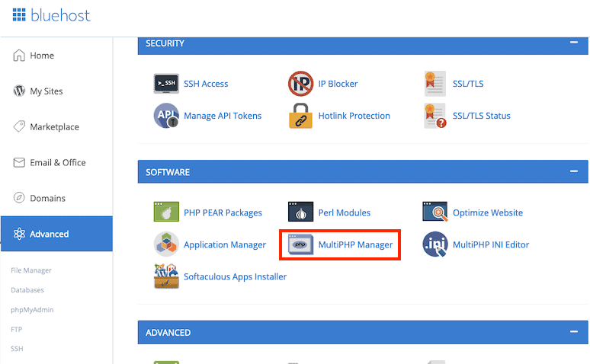Open the Perl Modules link

pos(345,212)
